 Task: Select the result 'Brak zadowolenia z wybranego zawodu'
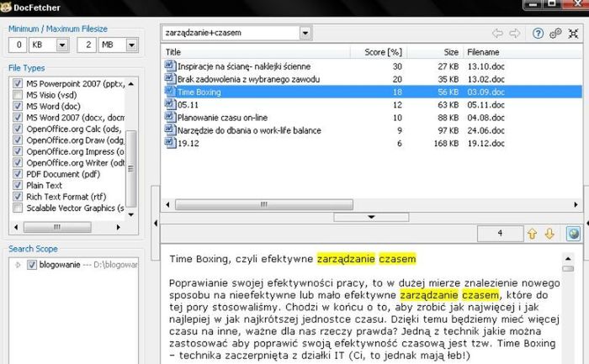(x=249, y=79)
